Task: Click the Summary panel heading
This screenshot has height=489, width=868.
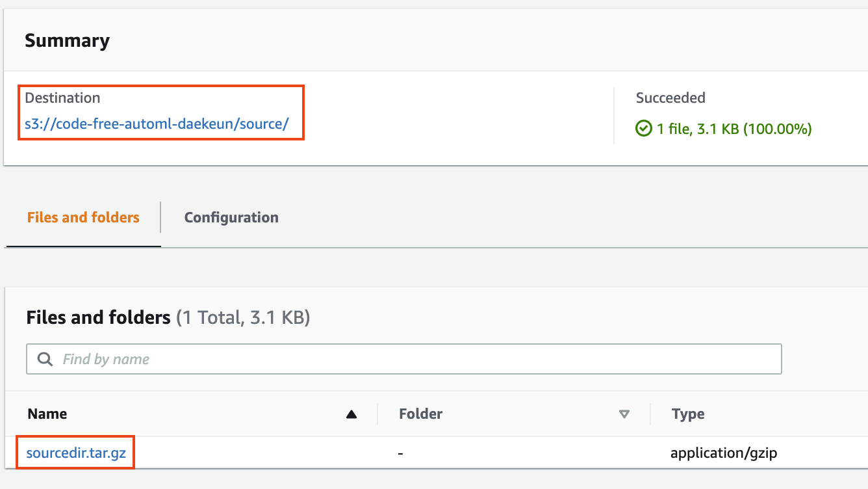Action: point(67,40)
